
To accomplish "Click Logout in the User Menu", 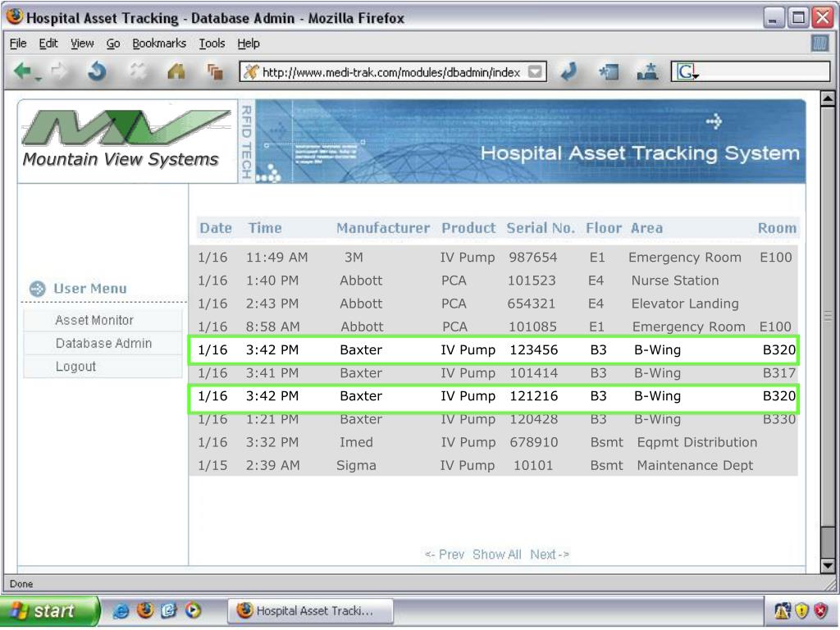I will click(103, 367).
